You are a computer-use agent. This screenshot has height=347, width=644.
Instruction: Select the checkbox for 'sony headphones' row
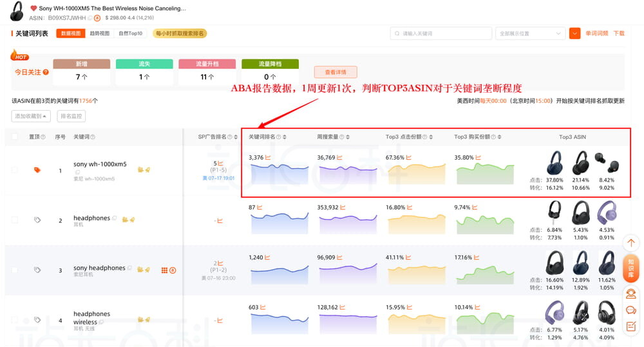[15, 270]
